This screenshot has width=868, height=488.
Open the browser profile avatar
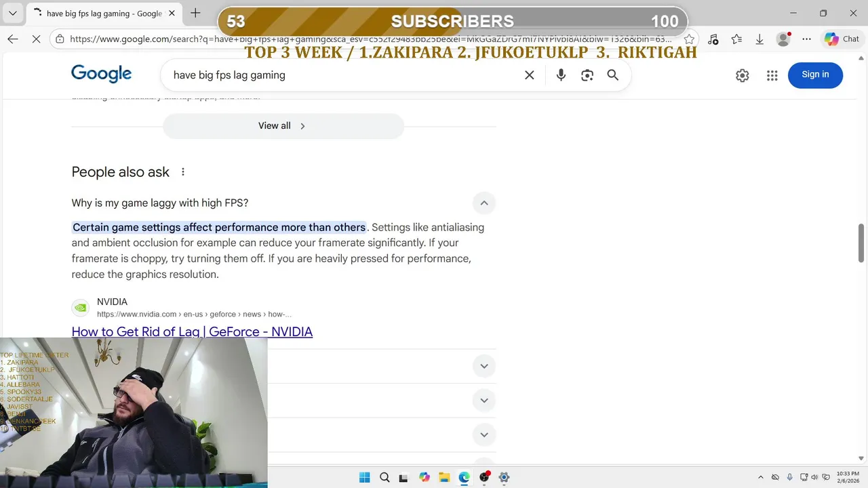click(783, 39)
